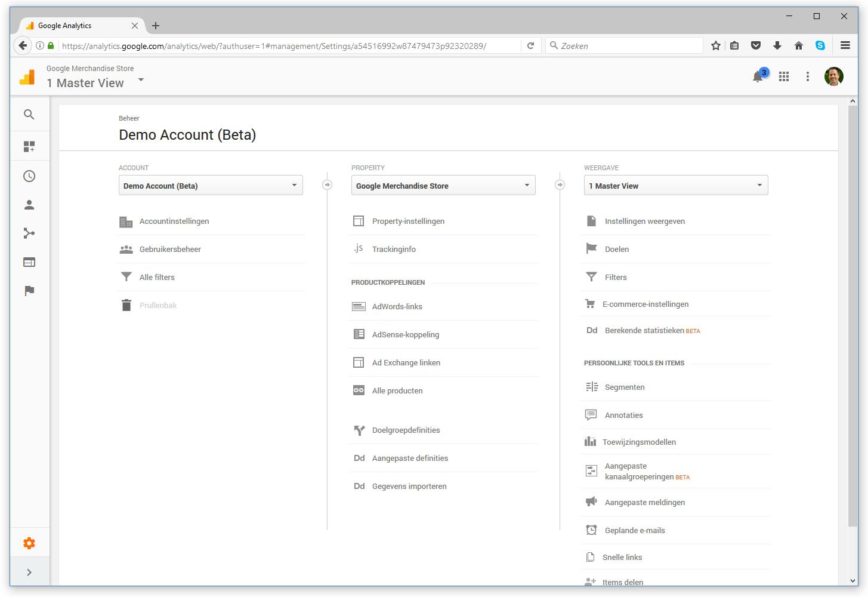Open the Customization dashboard icon in sidebar
Viewport: 868px width, 597px height.
(x=29, y=146)
